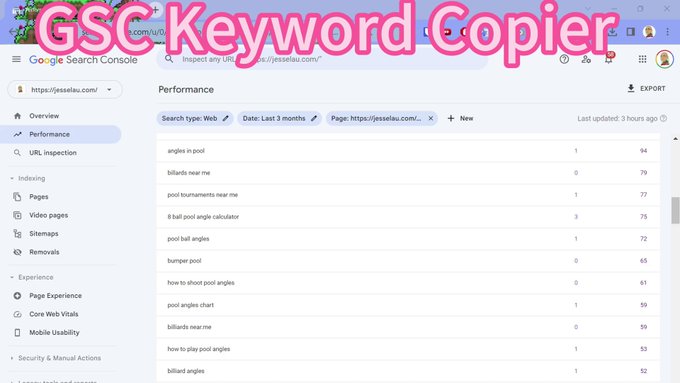This screenshot has width=680, height=383.
Task: Click the Overview home icon
Action: [x=17, y=116]
